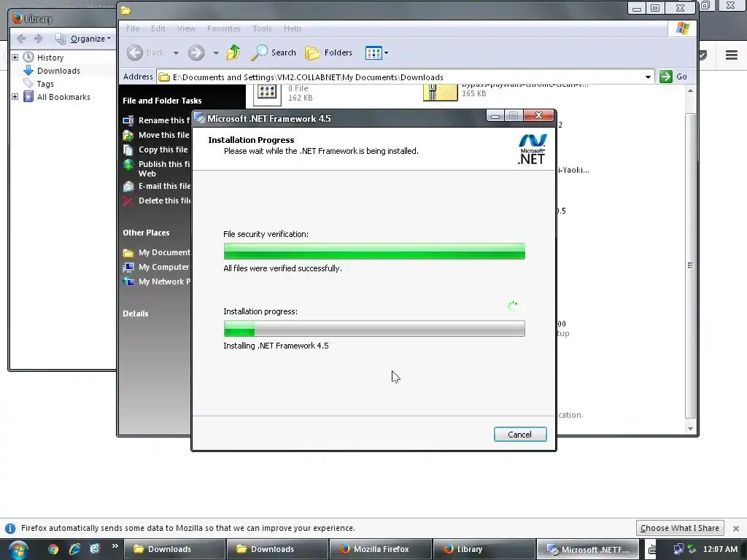The image size is (747, 560).
Task: Open the Tools menu
Action: coord(262,28)
